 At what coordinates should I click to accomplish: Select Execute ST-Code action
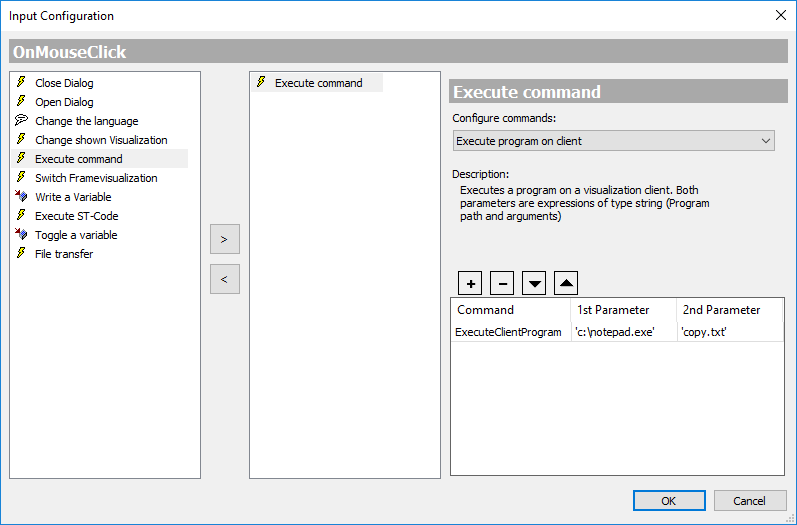[x=76, y=216]
